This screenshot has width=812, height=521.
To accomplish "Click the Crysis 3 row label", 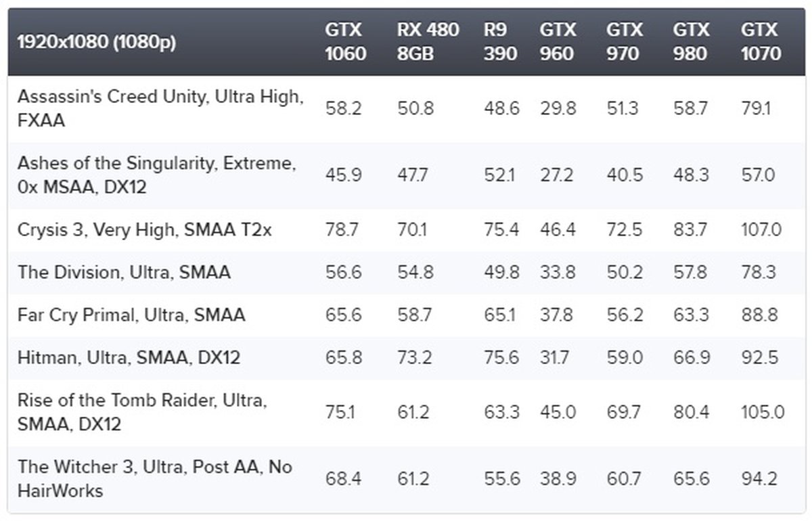I will [x=145, y=230].
